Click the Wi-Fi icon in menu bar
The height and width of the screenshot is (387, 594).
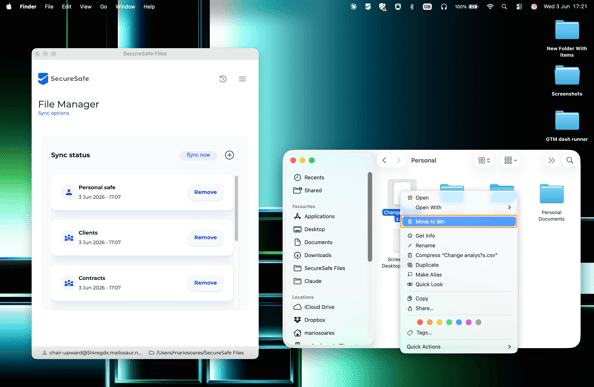(490, 6)
